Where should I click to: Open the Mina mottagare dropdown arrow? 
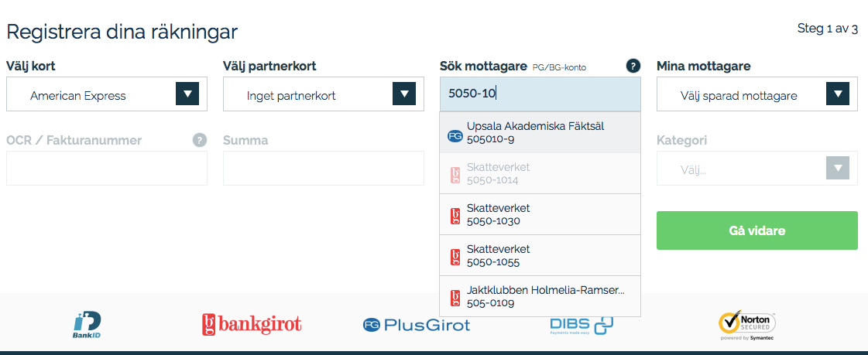pos(838,94)
